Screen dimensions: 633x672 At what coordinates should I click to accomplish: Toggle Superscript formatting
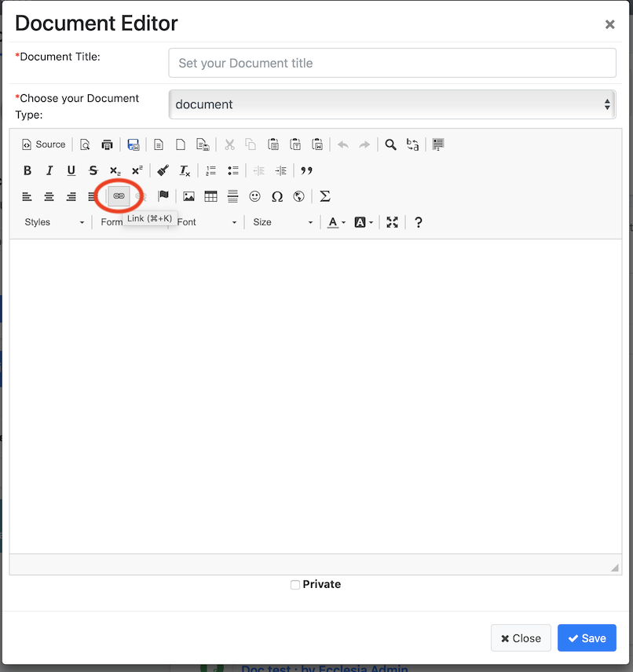(x=137, y=170)
